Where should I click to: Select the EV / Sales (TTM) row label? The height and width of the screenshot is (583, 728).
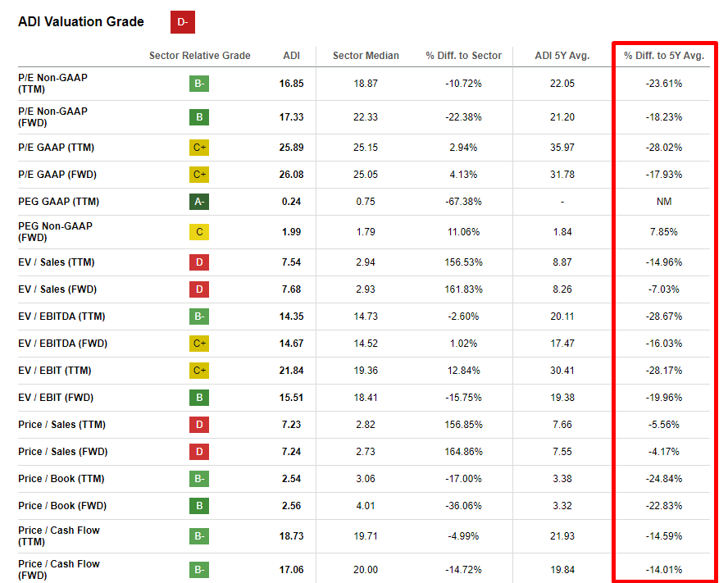point(57,262)
